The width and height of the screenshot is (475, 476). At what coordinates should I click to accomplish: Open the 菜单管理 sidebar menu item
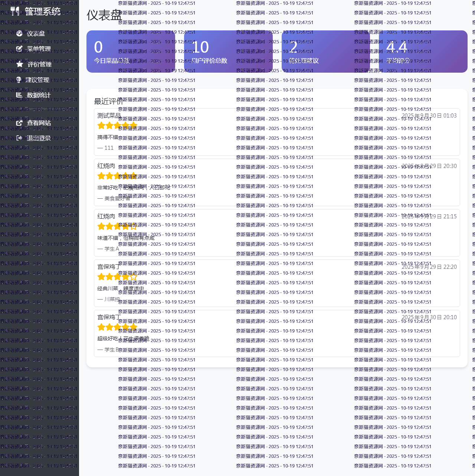click(39, 49)
